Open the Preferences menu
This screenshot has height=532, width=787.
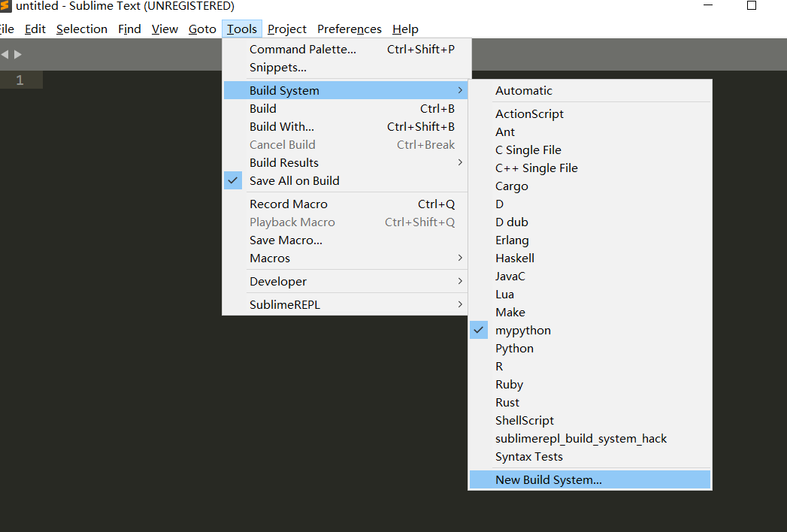click(x=350, y=29)
